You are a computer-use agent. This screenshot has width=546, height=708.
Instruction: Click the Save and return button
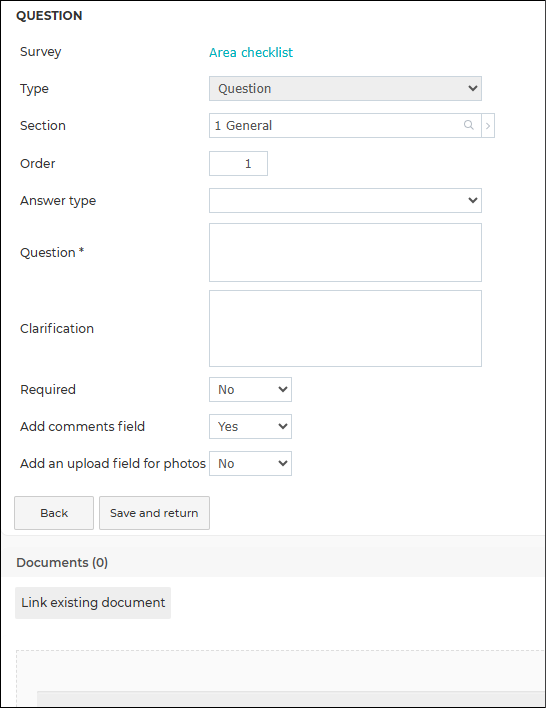tap(154, 513)
